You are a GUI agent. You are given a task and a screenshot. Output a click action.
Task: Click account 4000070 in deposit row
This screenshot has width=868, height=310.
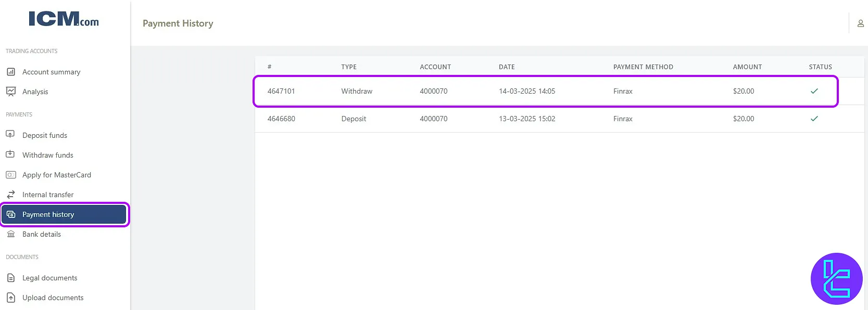click(x=434, y=119)
